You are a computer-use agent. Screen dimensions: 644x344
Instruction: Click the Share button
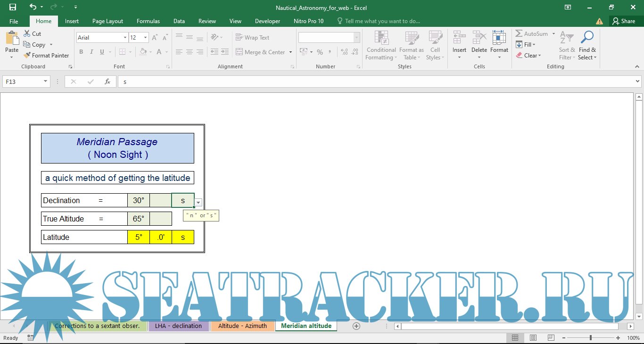pyautogui.click(x=623, y=21)
